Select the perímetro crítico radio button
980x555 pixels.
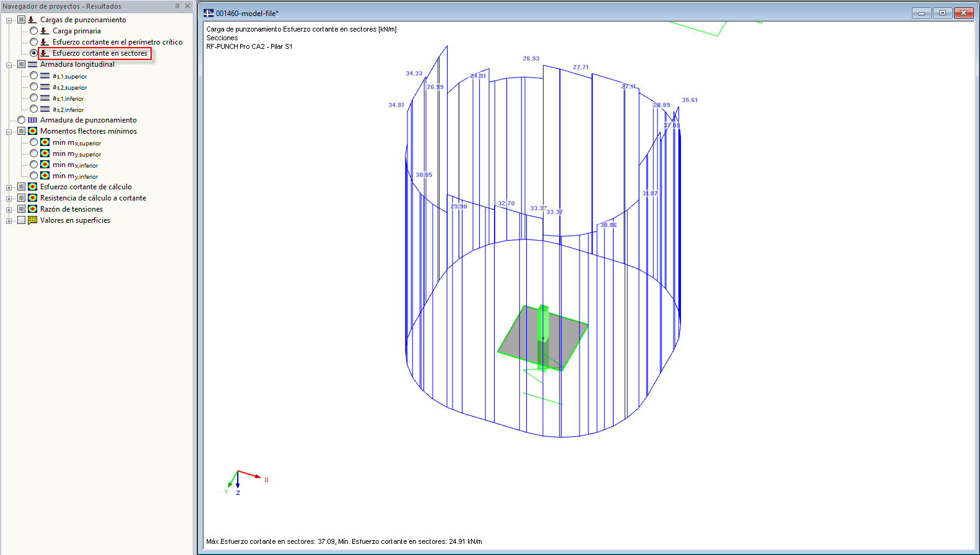[x=33, y=42]
